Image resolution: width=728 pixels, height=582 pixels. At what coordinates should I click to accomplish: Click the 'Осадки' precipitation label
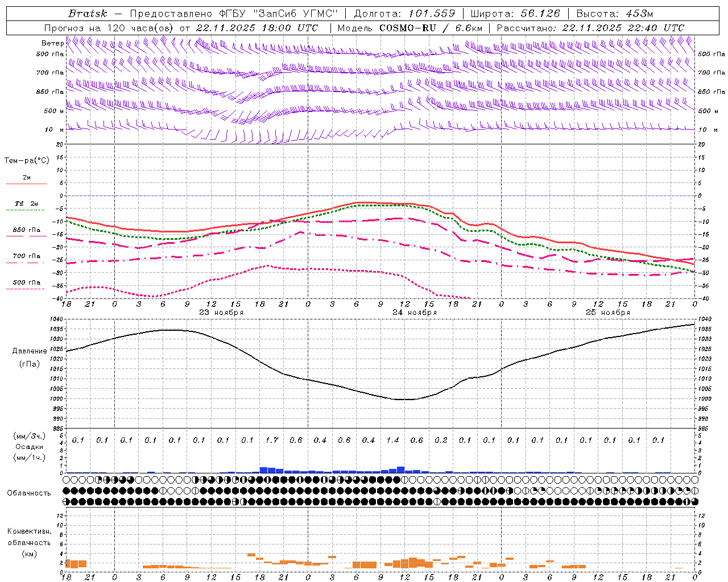28,447
